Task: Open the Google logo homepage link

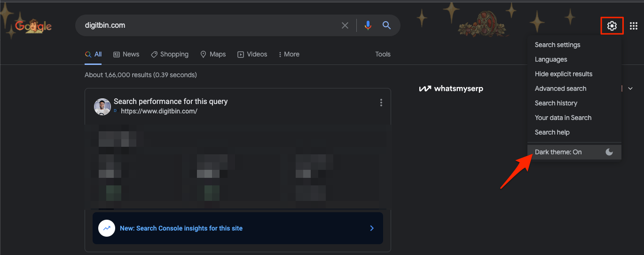Action: point(33,26)
